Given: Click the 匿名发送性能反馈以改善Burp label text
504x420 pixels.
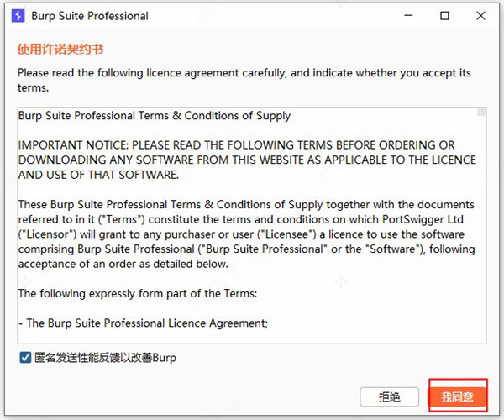Looking at the screenshot, I should point(105,358).
